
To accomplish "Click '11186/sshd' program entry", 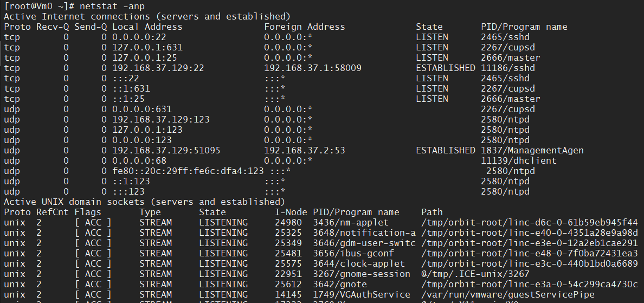I will [x=508, y=68].
